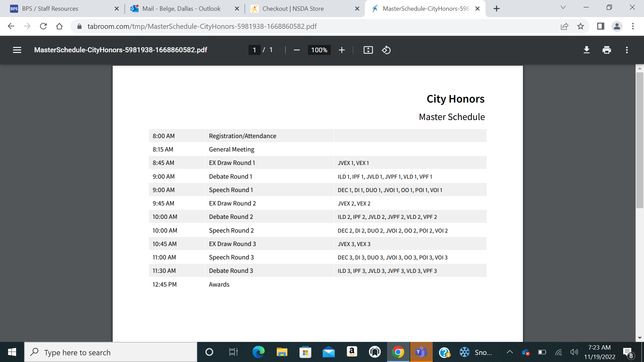Share this page from the address bar

click(565, 26)
